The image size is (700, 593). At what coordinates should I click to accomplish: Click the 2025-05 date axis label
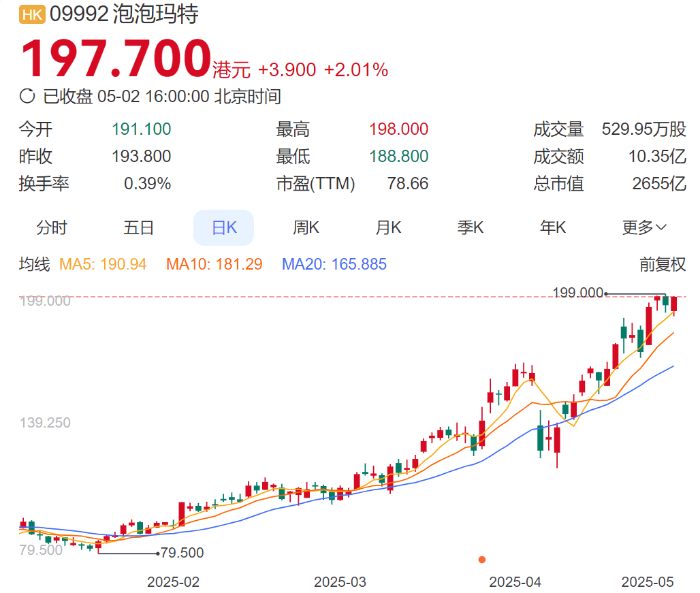click(x=648, y=582)
